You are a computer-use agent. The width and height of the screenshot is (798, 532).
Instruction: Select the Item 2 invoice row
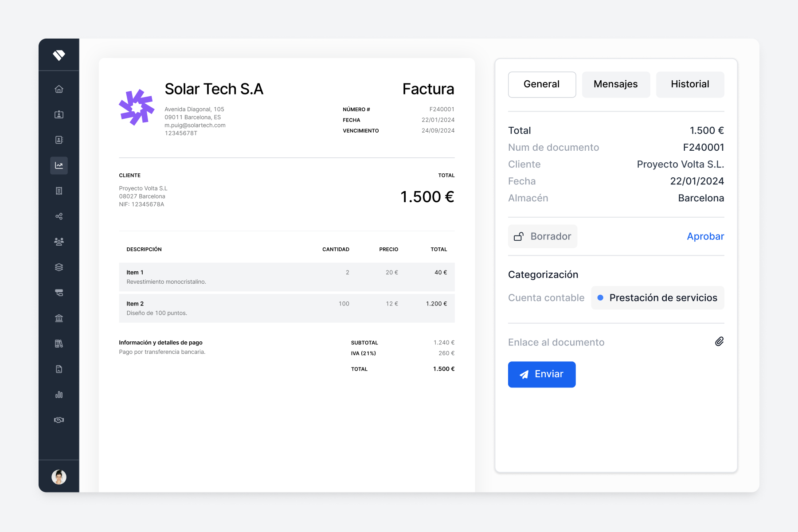pos(287,308)
